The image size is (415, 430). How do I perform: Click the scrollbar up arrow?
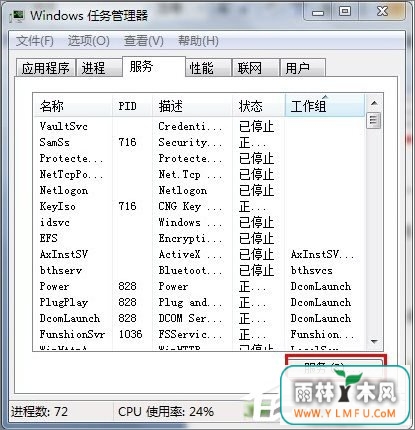click(x=374, y=103)
